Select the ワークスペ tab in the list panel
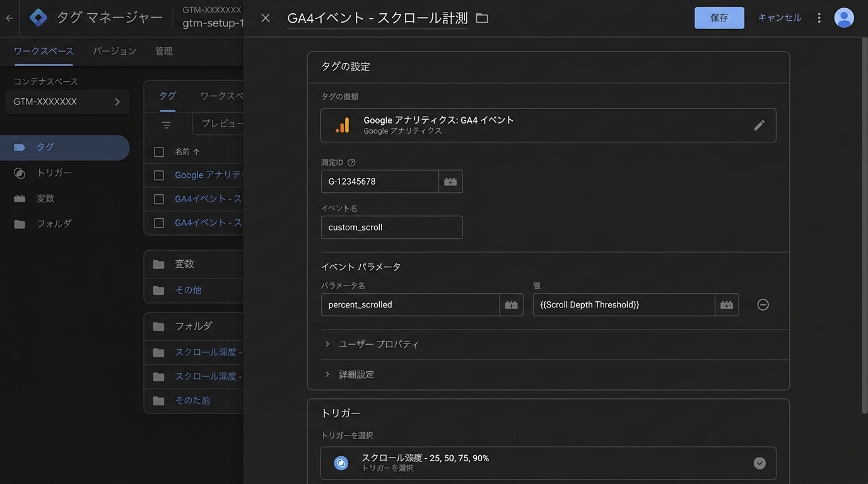Image resolution: width=868 pixels, height=484 pixels. pos(222,96)
